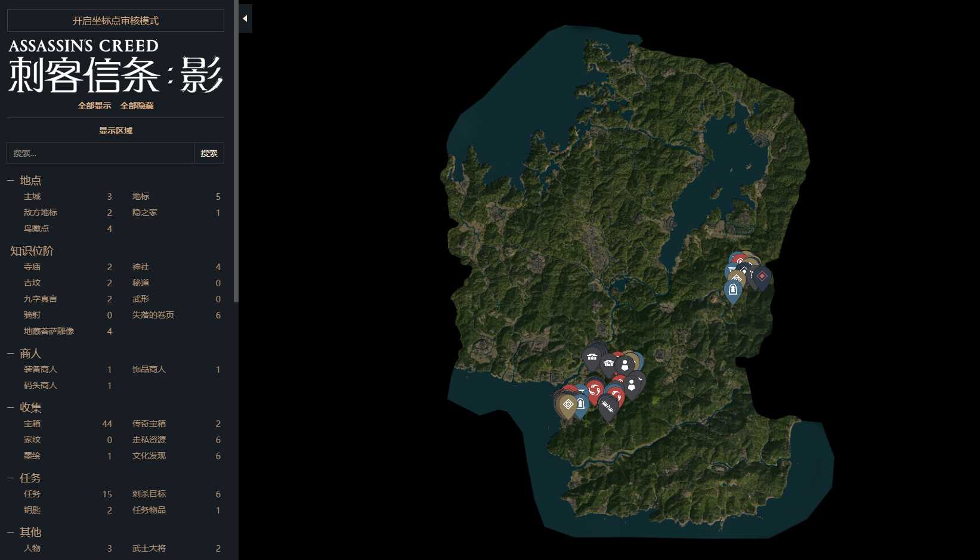Image resolution: width=980 pixels, height=560 pixels.
Task: Click the tan diamond marker on southwest coast
Action: (567, 405)
